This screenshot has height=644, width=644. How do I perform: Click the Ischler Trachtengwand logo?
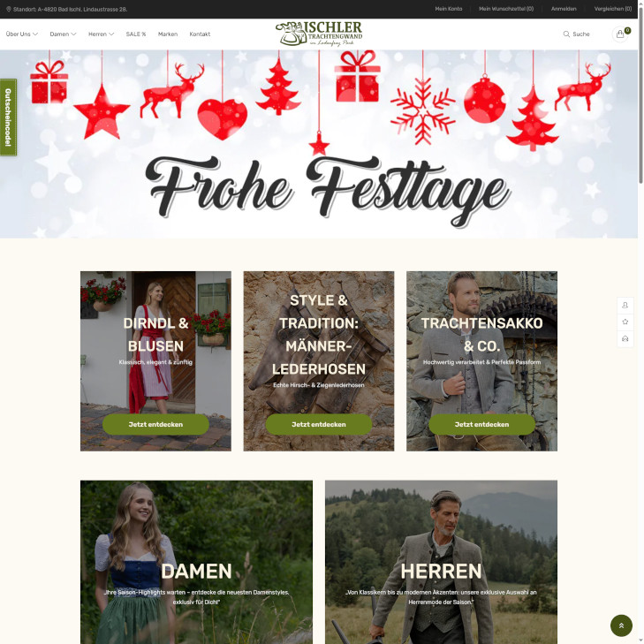tap(319, 34)
